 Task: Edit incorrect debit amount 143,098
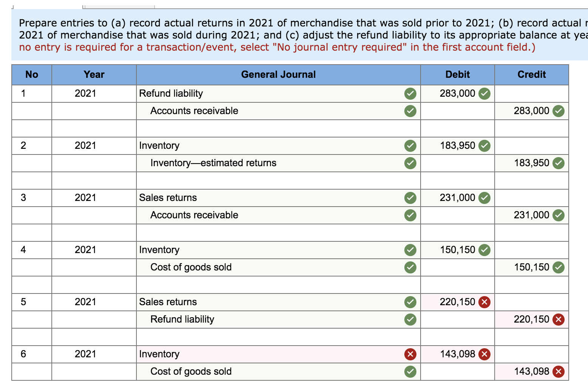click(x=458, y=354)
